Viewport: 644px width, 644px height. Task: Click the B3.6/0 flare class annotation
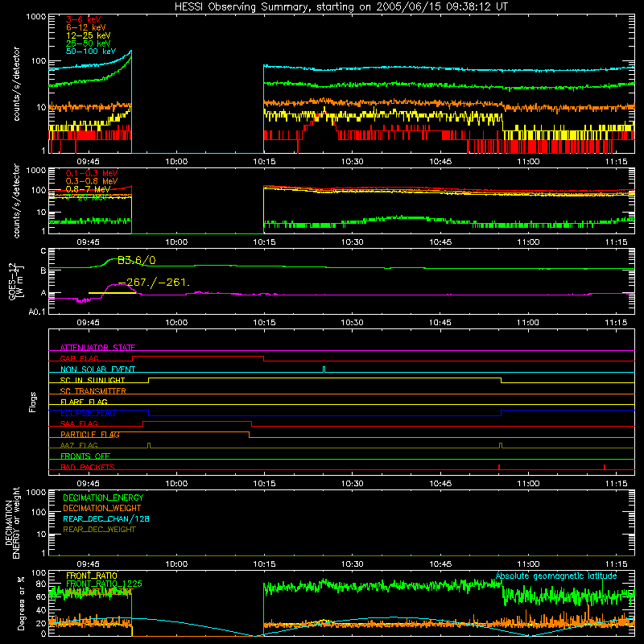137,260
